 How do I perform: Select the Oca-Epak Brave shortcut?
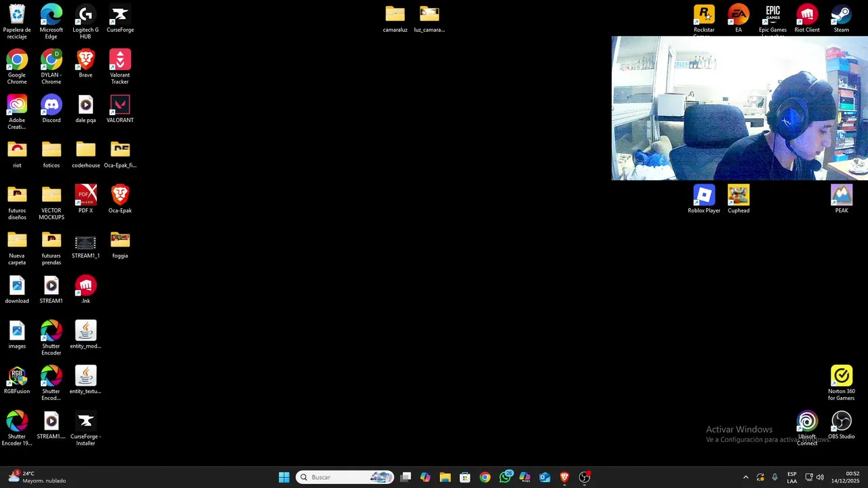[x=120, y=199]
